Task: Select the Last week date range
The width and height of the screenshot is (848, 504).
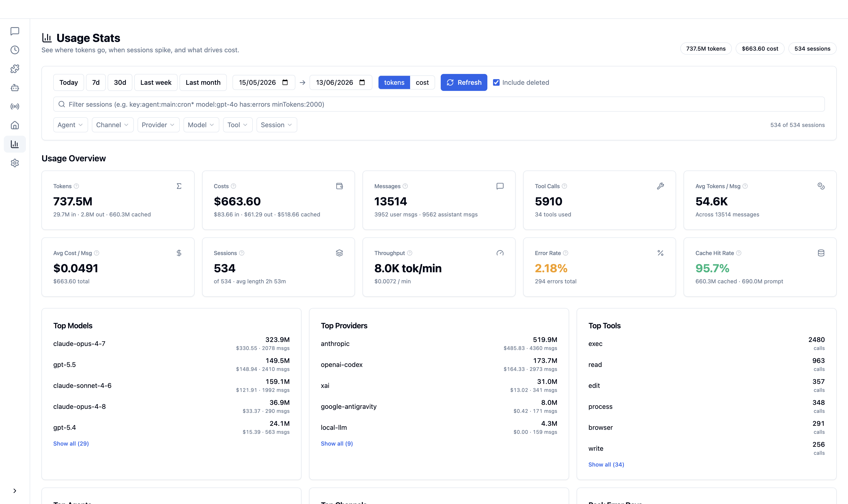Action: pos(156,82)
